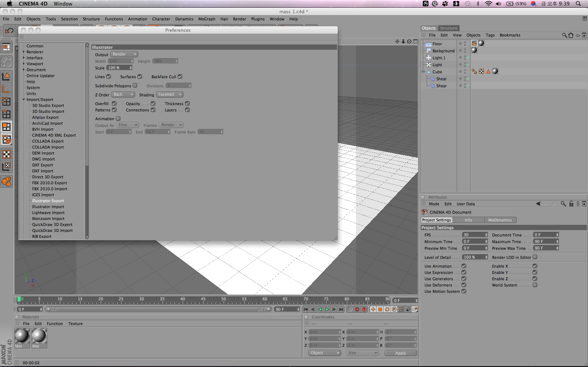Open Tags menu in Objects manager

click(x=490, y=35)
